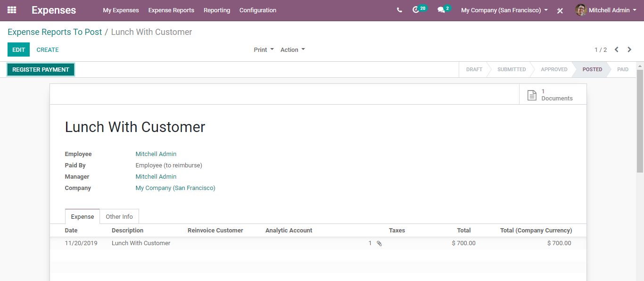The height and width of the screenshot is (281, 644).
Task: Expand the Action dropdown
Action: [293, 50]
